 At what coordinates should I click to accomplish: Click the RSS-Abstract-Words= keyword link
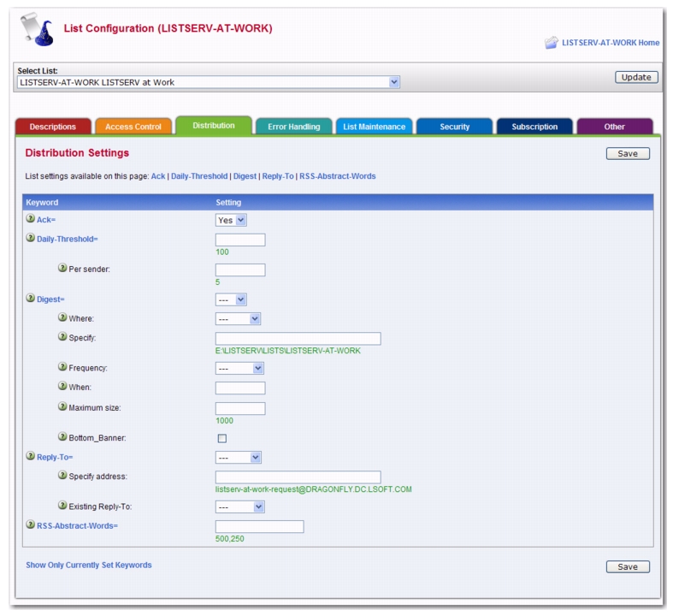click(x=77, y=526)
